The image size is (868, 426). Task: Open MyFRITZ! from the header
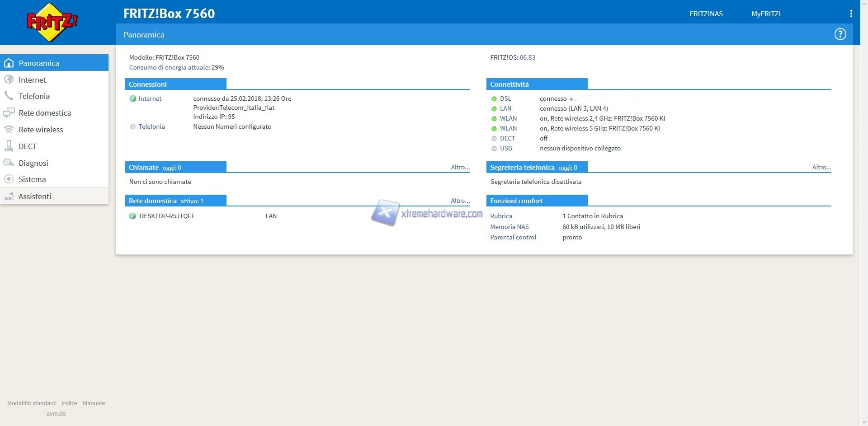point(766,14)
